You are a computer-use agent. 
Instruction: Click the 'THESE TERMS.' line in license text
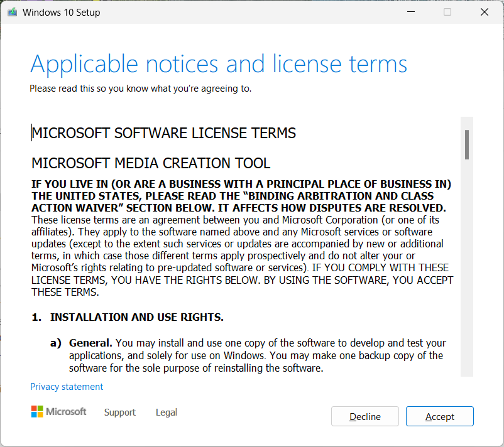65,292
